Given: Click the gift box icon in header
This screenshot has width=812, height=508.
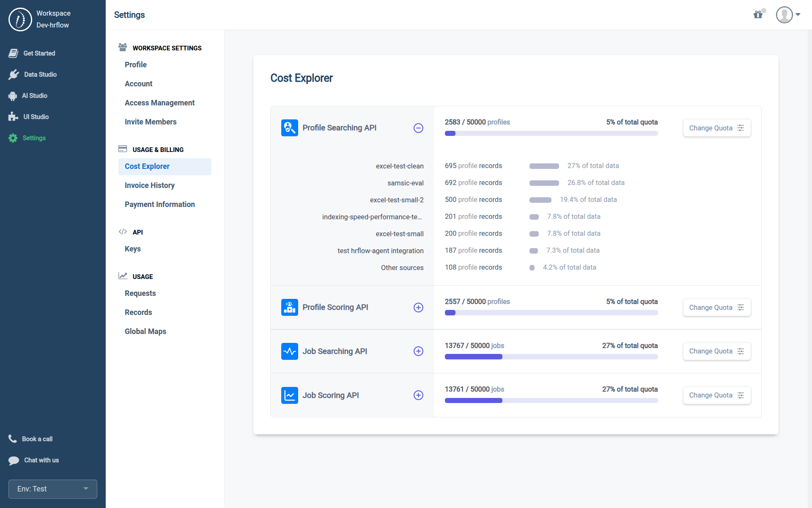Looking at the screenshot, I should click(758, 15).
